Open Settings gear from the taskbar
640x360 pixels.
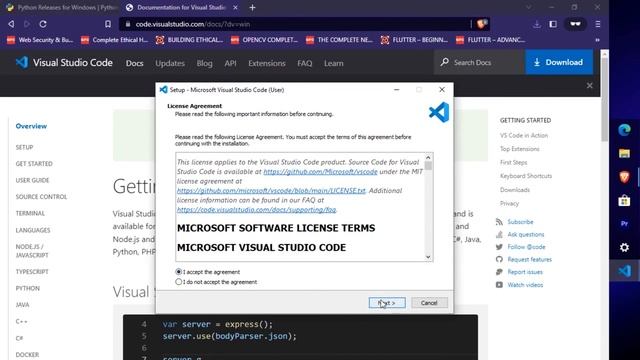624,247
